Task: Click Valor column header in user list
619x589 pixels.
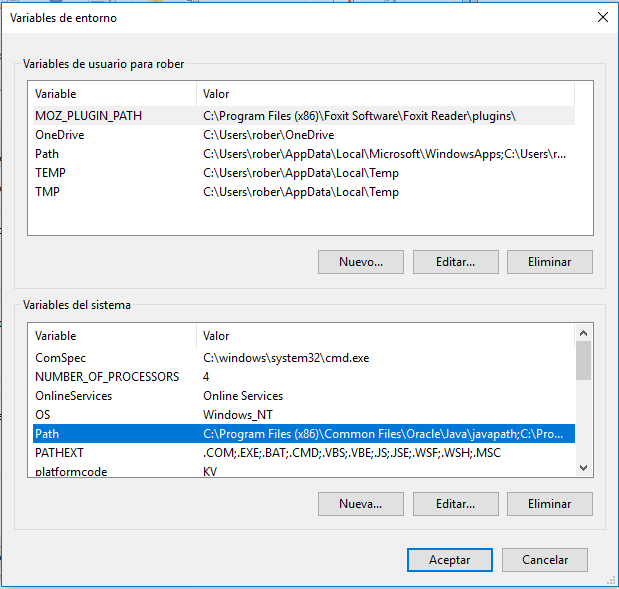Action: [x=385, y=94]
